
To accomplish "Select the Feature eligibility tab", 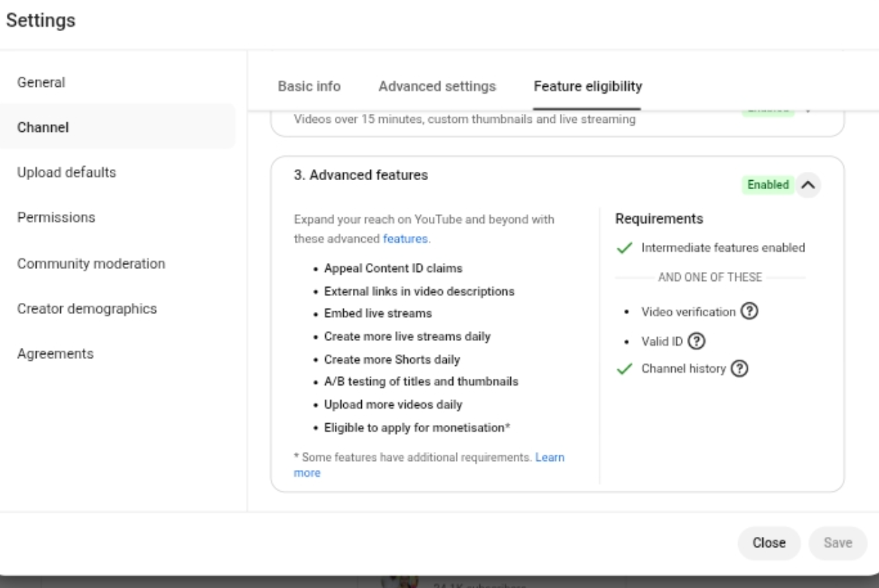I will tap(588, 87).
